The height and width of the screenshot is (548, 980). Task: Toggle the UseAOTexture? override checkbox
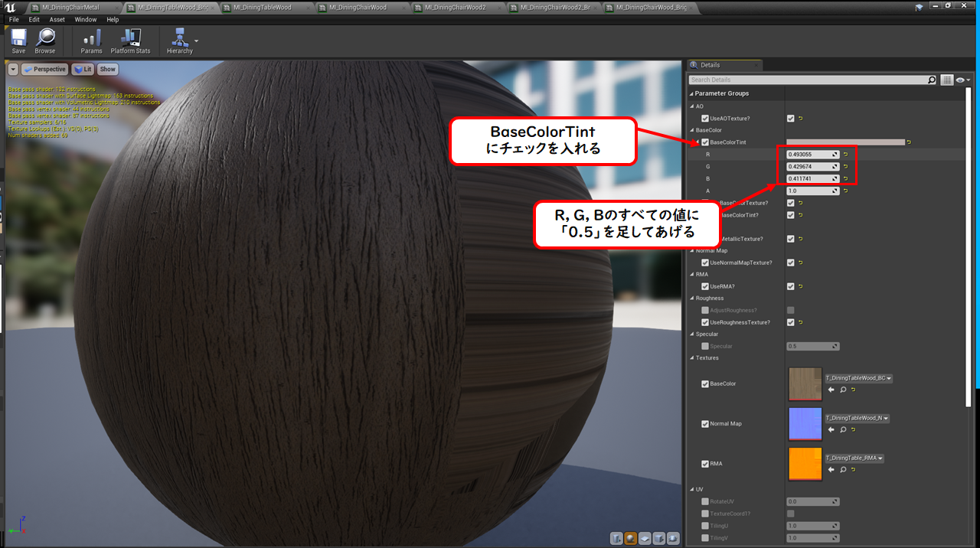pyautogui.click(x=705, y=119)
